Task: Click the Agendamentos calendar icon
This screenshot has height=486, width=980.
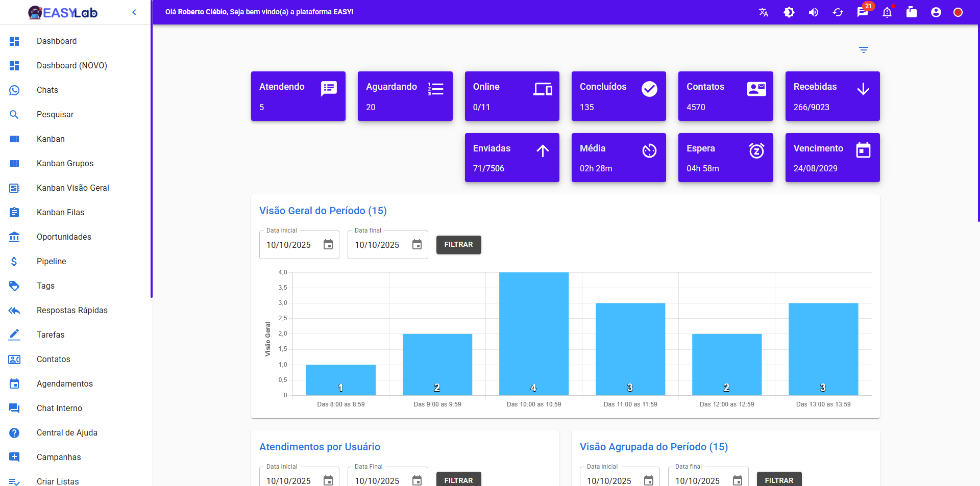Action: point(14,383)
